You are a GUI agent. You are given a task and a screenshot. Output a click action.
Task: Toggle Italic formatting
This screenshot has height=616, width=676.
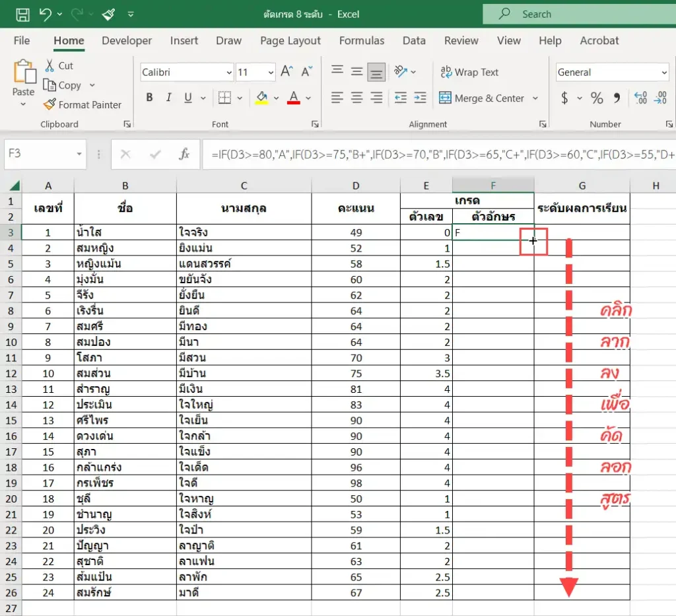tap(168, 98)
